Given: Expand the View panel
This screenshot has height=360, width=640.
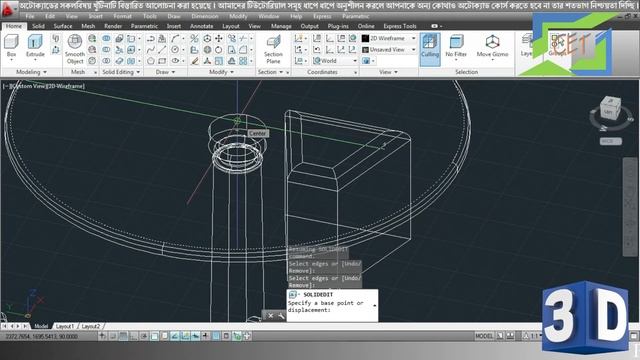Looking at the screenshot, I should click(x=388, y=72).
